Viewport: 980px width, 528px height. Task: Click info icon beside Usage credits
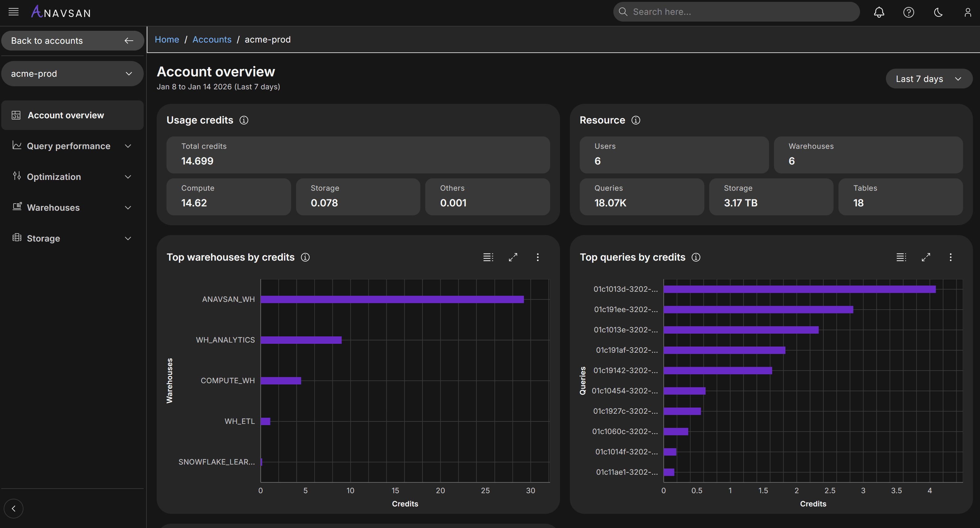click(x=244, y=120)
